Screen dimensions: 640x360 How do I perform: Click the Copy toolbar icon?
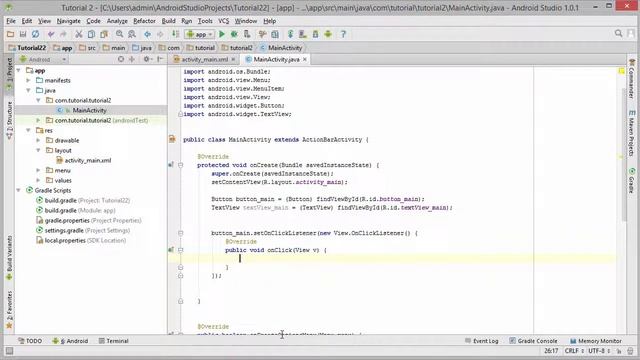(91, 34)
